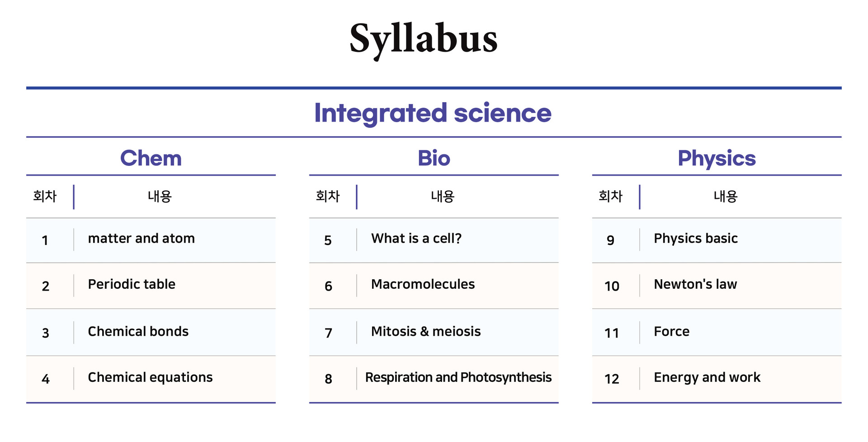Click the 회차 header under Chem
This screenshot has width=868, height=442.
pyautogui.click(x=45, y=196)
